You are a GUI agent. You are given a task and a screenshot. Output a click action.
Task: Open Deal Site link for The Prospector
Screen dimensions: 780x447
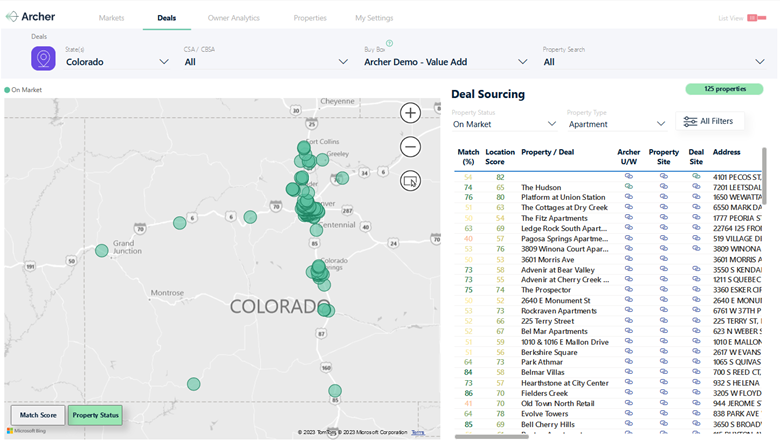(696, 289)
